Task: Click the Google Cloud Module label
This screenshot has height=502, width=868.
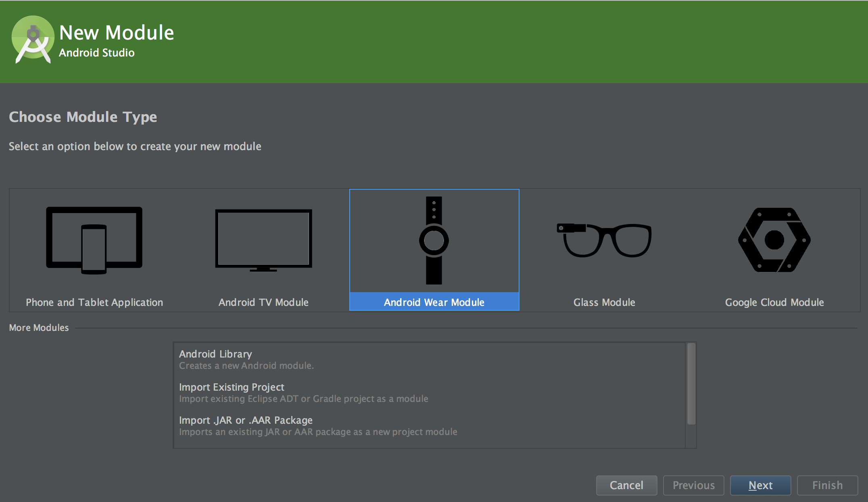Action: (x=774, y=302)
